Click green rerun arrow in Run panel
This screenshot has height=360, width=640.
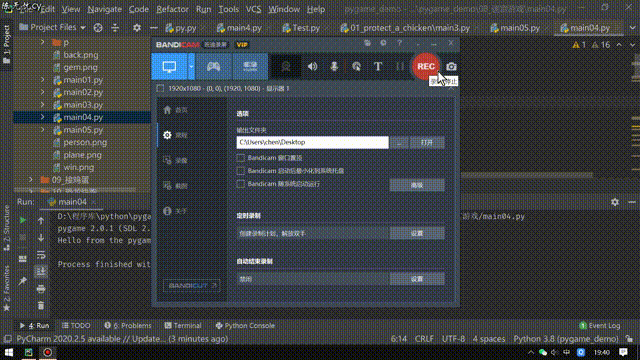click(x=23, y=220)
